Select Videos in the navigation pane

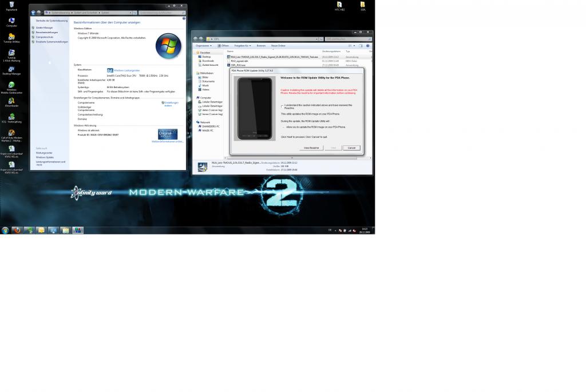pos(205,90)
